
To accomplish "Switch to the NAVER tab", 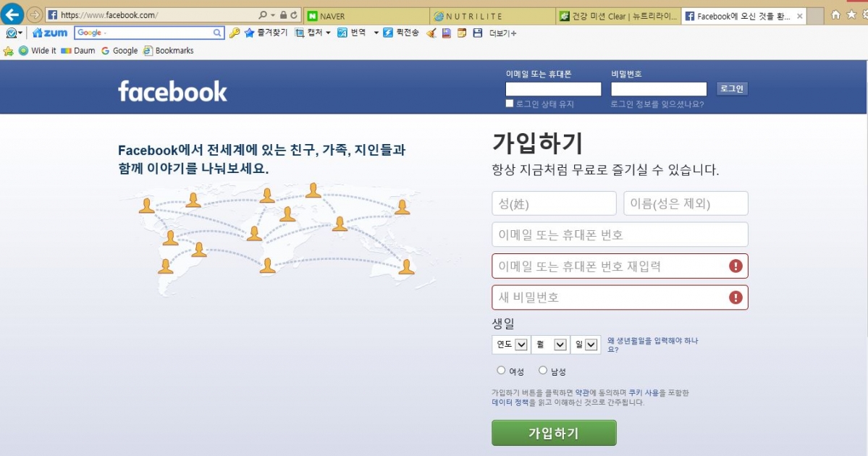I will coord(366,16).
